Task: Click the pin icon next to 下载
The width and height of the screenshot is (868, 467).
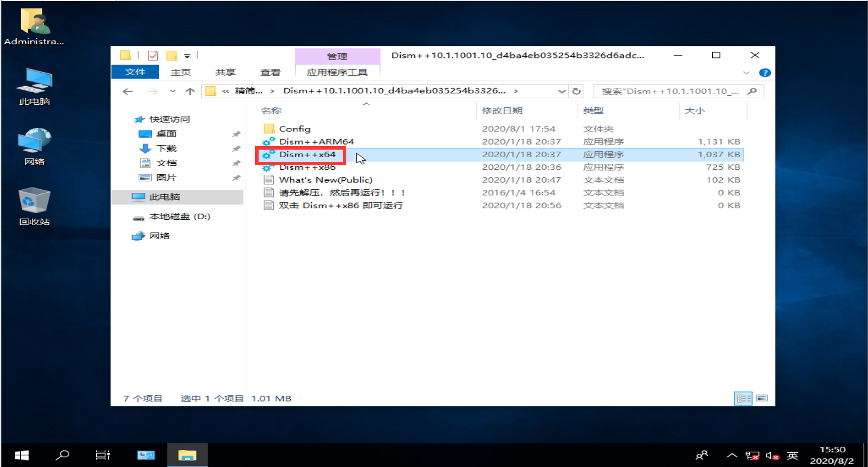Action: (x=236, y=149)
